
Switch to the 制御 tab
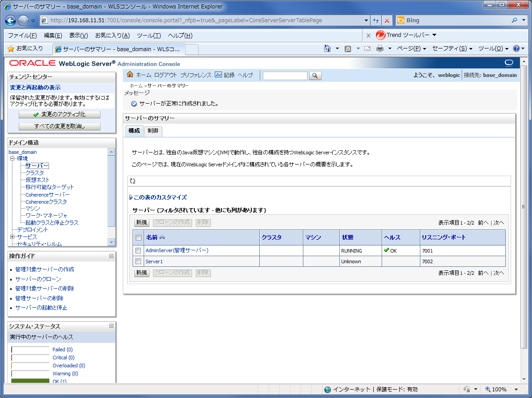click(153, 131)
